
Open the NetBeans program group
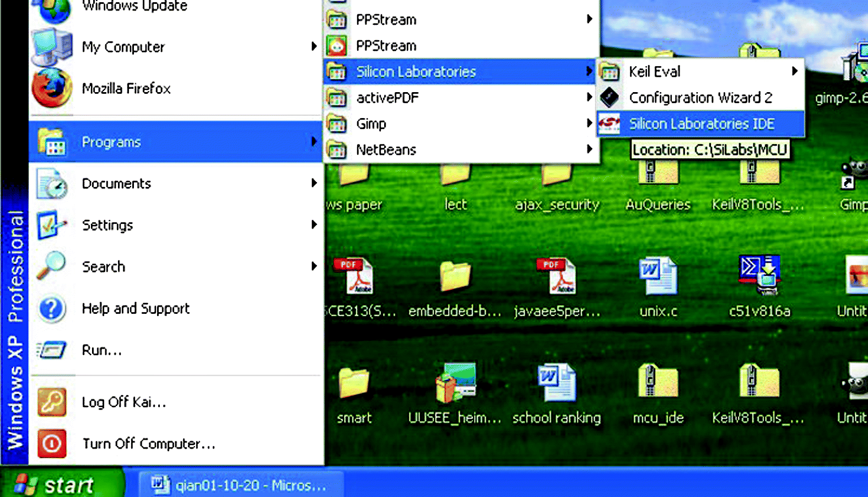pyautogui.click(x=461, y=149)
